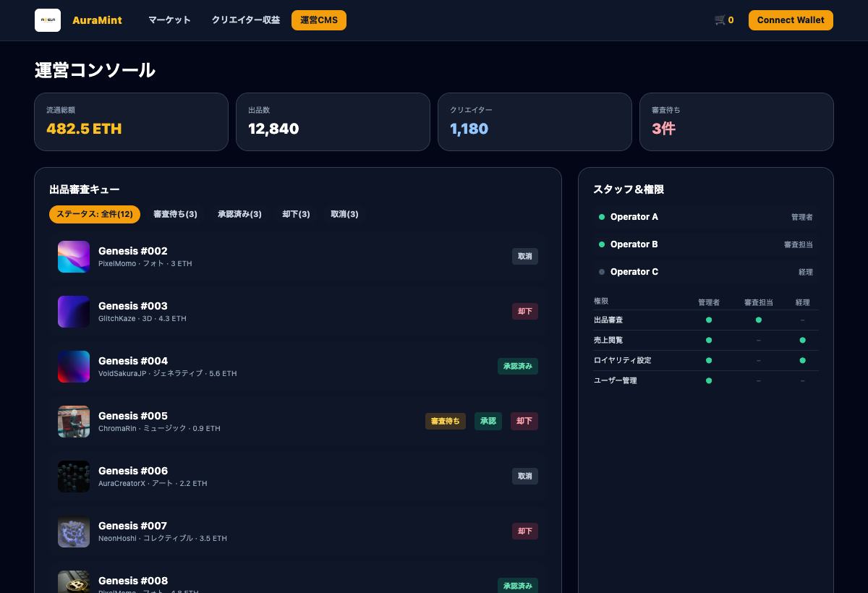Viewport: 868px width, 593px height.
Task: Select the Operator B staff row
Action: (x=706, y=244)
